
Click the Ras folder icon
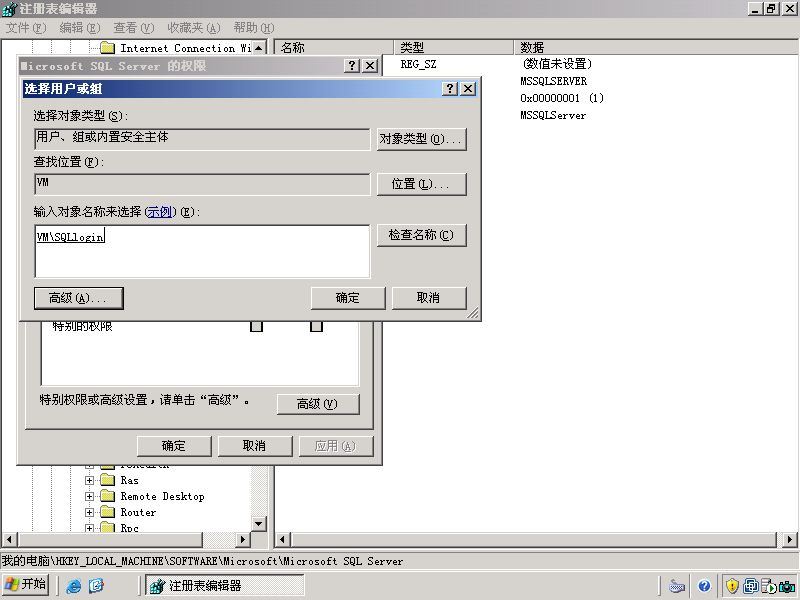click(107, 480)
